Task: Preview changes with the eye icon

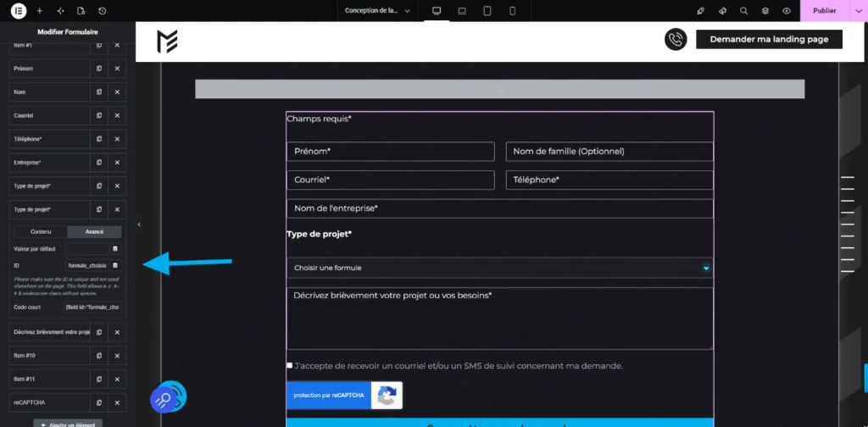Action: click(787, 10)
